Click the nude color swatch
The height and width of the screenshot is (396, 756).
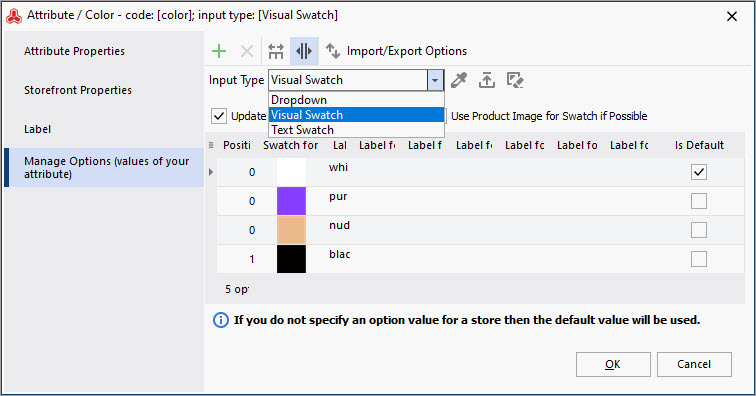click(x=291, y=230)
